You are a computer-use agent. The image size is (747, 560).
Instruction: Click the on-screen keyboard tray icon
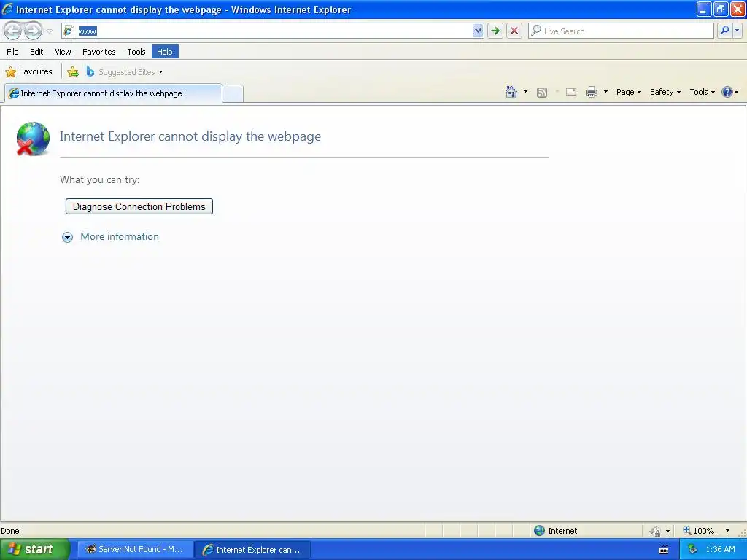(664, 550)
